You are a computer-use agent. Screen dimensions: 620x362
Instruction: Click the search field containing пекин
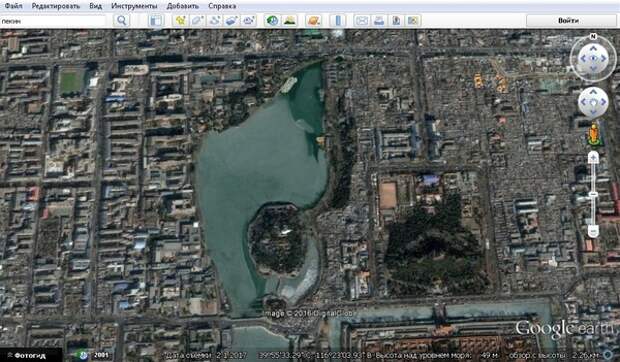pyautogui.click(x=53, y=21)
